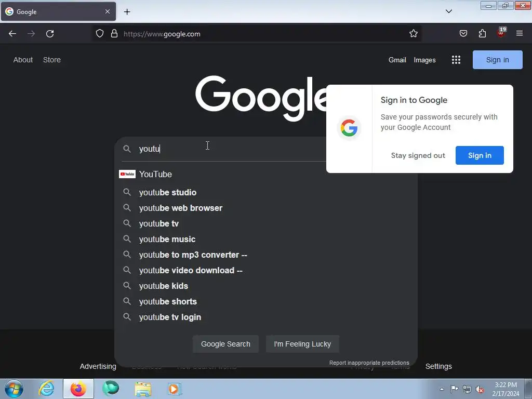
Task: Open the Extensions puzzle icon
Action: pos(482,34)
